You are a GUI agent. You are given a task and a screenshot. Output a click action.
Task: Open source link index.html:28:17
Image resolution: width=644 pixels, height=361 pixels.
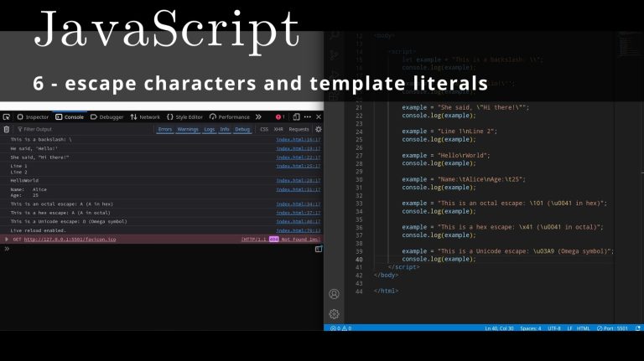[x=299, y=181]
